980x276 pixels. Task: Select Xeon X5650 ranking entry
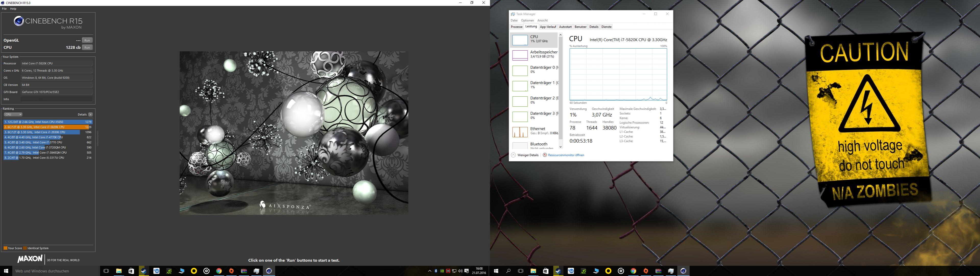pyautogui.click(x=47, y=122)
